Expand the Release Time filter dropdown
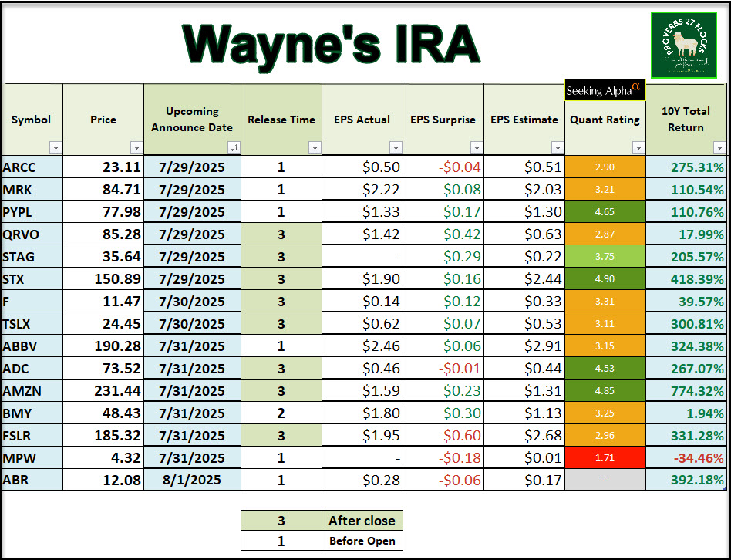The image size is (731, 560). coord(314,147)
